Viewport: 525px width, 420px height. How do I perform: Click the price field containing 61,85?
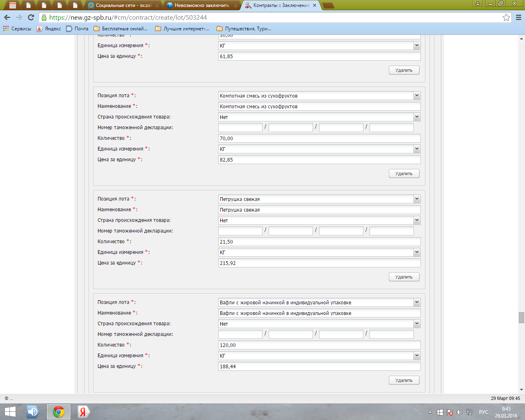(x=320, y=56)
